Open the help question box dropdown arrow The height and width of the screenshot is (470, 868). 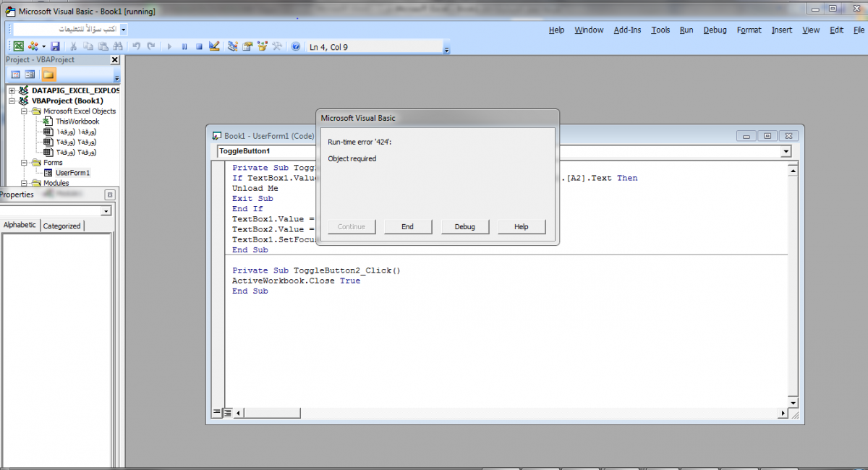(x=124, y=30)
